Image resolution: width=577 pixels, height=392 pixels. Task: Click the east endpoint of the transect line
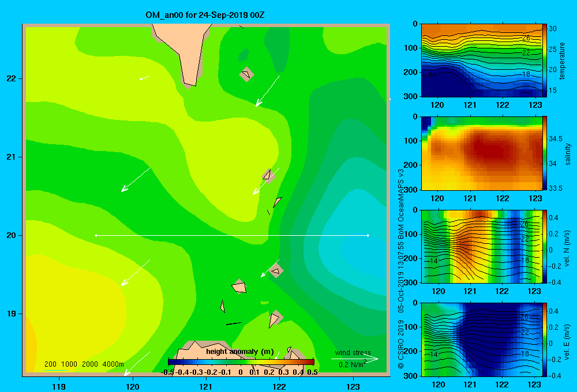(x=368, y=235)
